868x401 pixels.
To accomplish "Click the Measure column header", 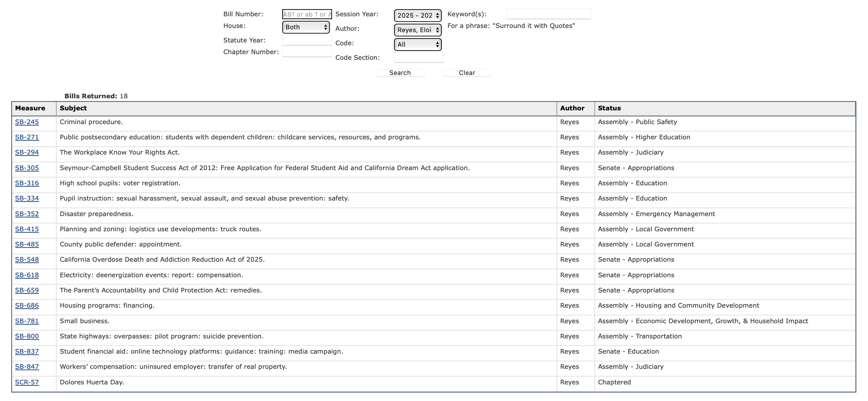I will click(x=30, y=108).
